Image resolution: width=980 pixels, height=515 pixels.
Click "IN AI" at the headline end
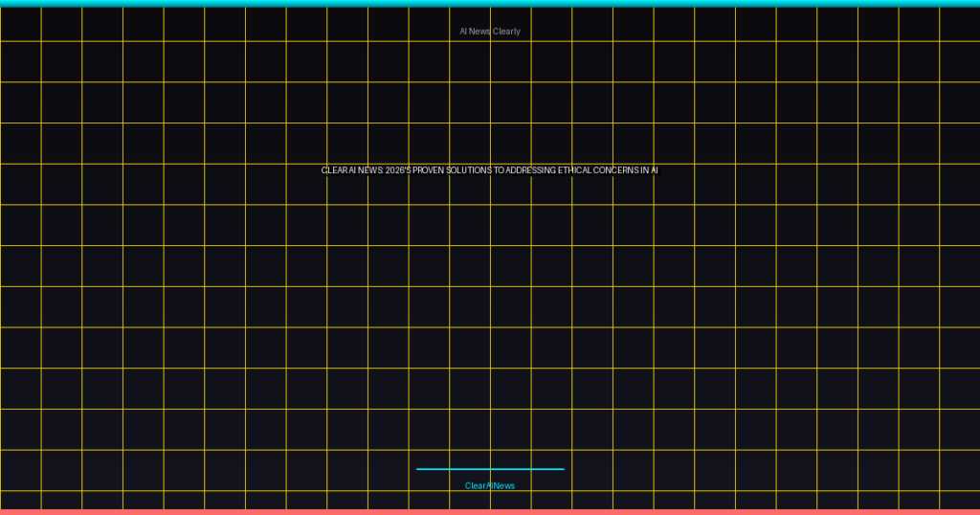point(651,170)
